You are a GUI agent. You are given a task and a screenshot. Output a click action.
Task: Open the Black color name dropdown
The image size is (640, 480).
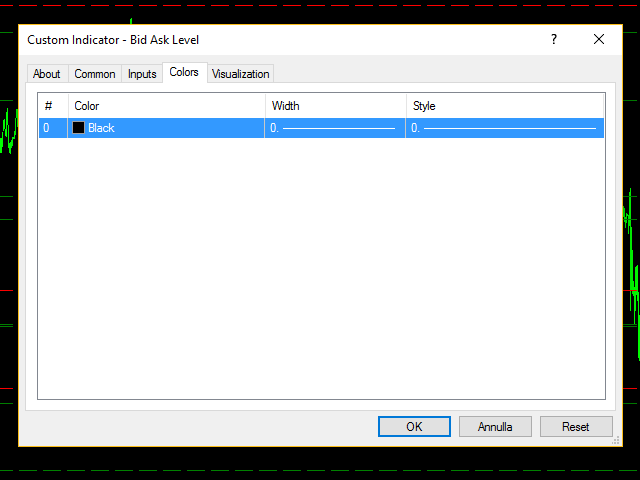click(101, 128)
